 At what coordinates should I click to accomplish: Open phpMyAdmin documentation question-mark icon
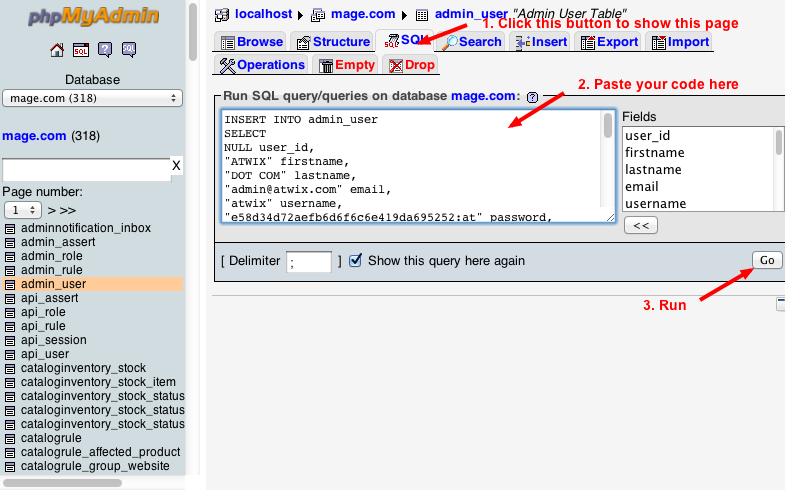point(105,50)
